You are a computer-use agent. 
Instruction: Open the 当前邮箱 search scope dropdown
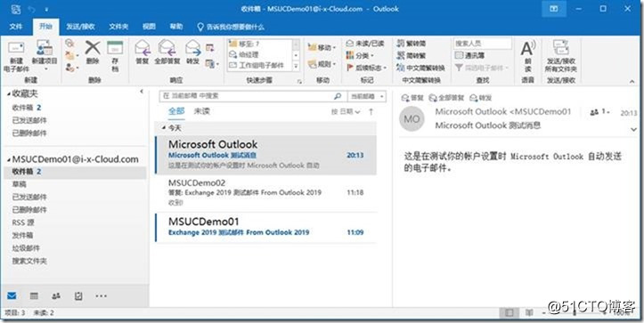[x=367, y=96]
